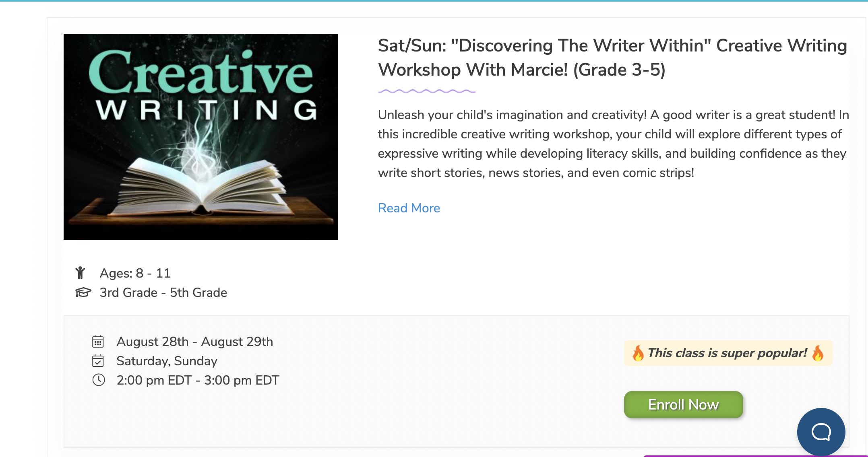Open the chat bubble widget
This screenshot has height=457, width=868.
point(821,432)
